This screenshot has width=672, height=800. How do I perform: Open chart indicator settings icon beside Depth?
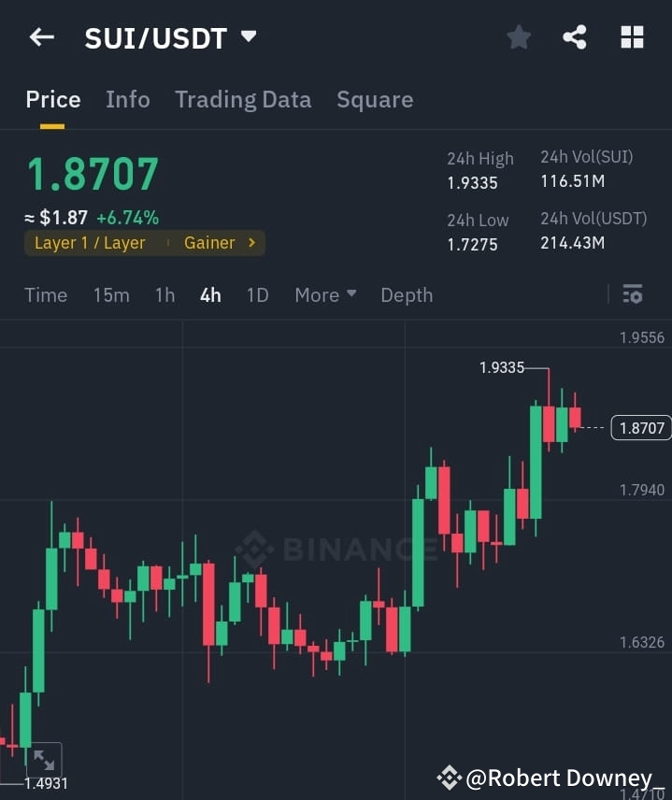(633, 293)
